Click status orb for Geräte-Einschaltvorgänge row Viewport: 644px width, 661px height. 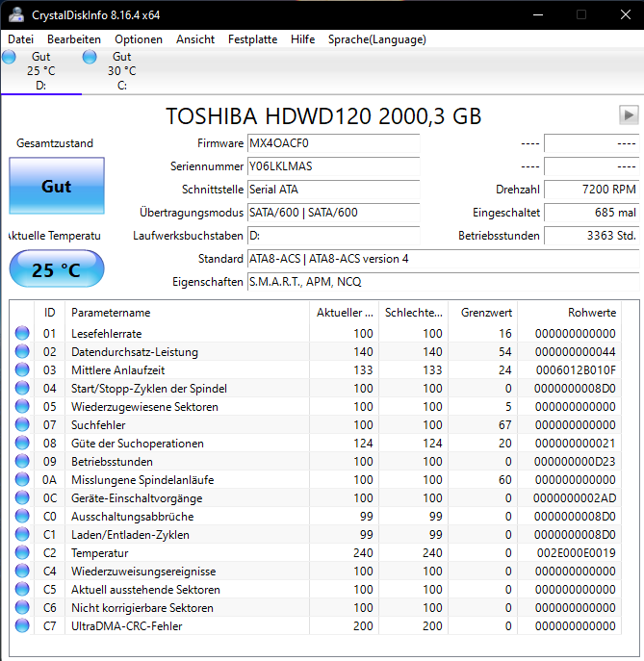(22, 497)
